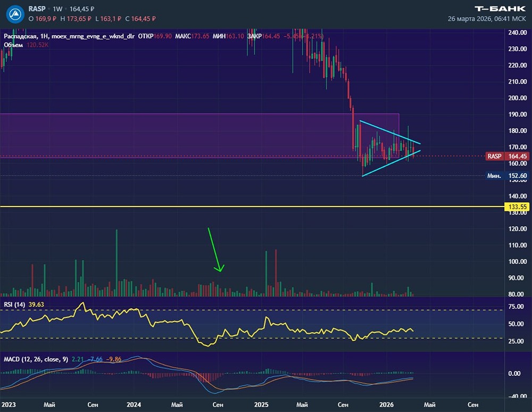Click the T-БАНК logo
532x412 pixels.
pos(500,9)
